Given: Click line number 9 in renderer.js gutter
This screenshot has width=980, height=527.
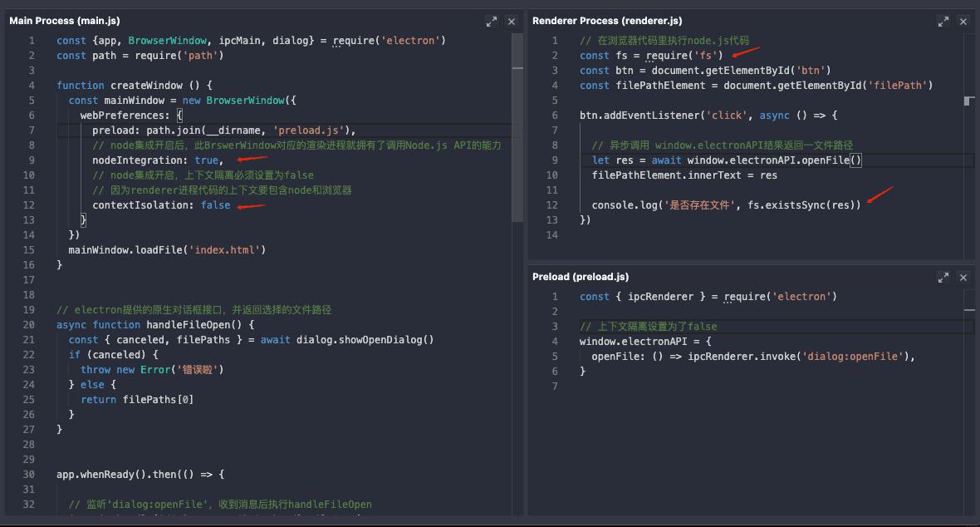Looking at the screenshot, I should (553, 160).
